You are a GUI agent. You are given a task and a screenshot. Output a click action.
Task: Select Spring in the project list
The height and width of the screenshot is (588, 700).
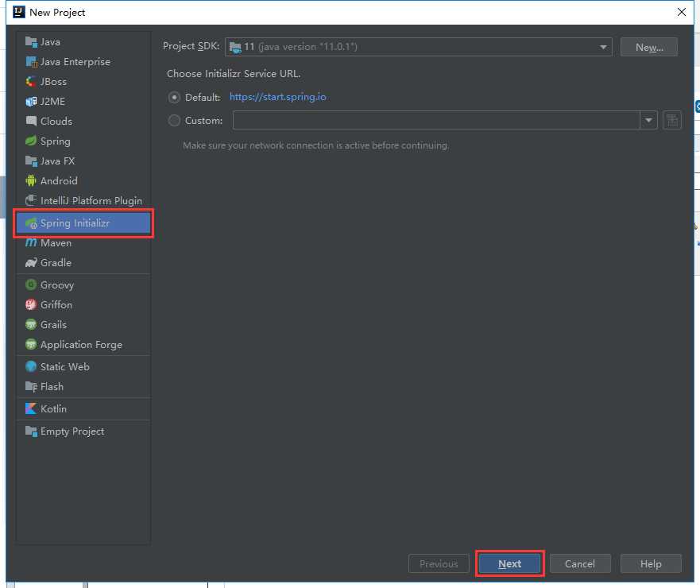click(56, 141)
